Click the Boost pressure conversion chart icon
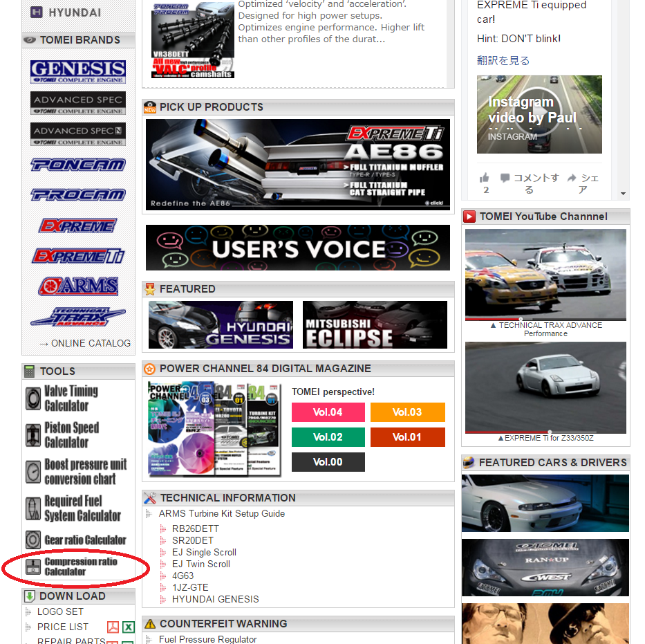 (33, 472)
